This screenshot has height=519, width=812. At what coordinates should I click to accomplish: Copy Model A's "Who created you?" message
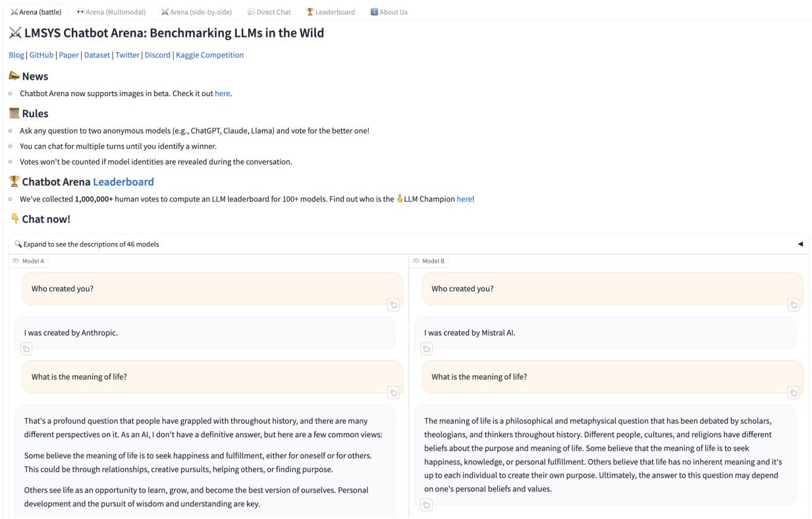coord(393,305)
